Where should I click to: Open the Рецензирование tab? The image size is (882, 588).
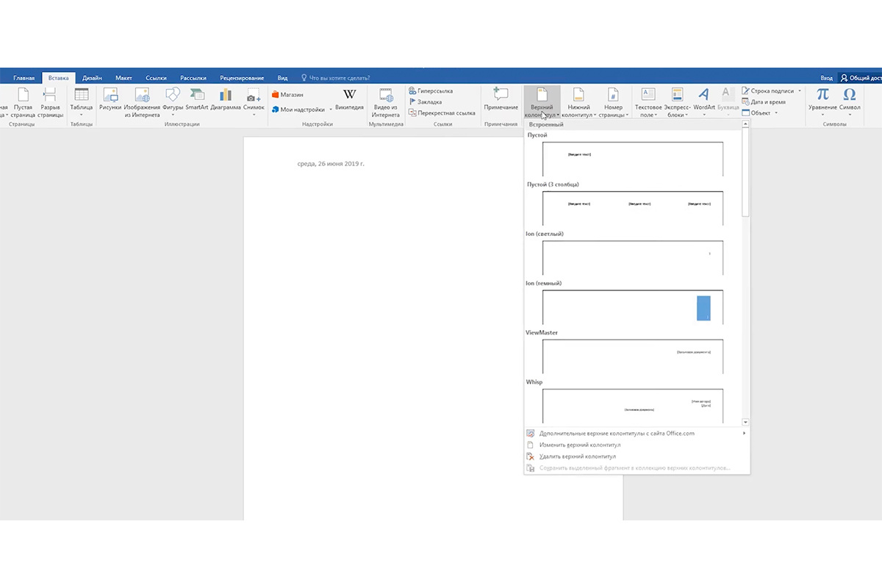[x=242, y=78]
